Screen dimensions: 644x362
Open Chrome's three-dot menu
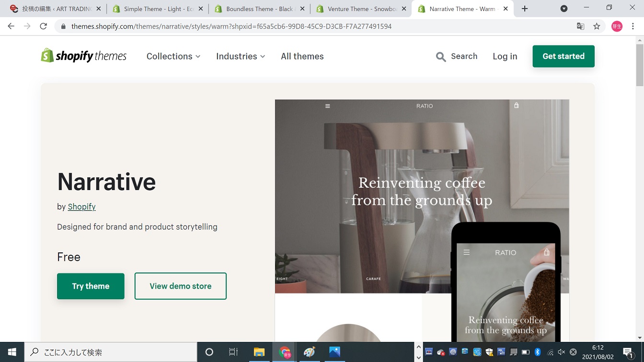[x=633, y=26]
